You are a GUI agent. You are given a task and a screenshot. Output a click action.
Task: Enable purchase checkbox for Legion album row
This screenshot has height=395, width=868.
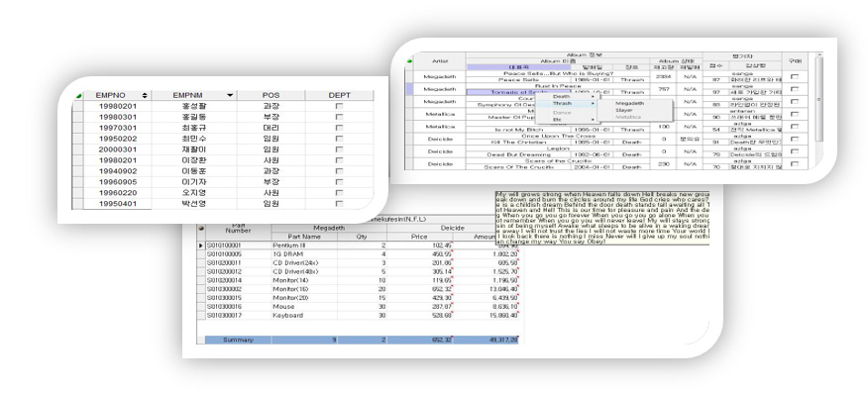[795, 151]
